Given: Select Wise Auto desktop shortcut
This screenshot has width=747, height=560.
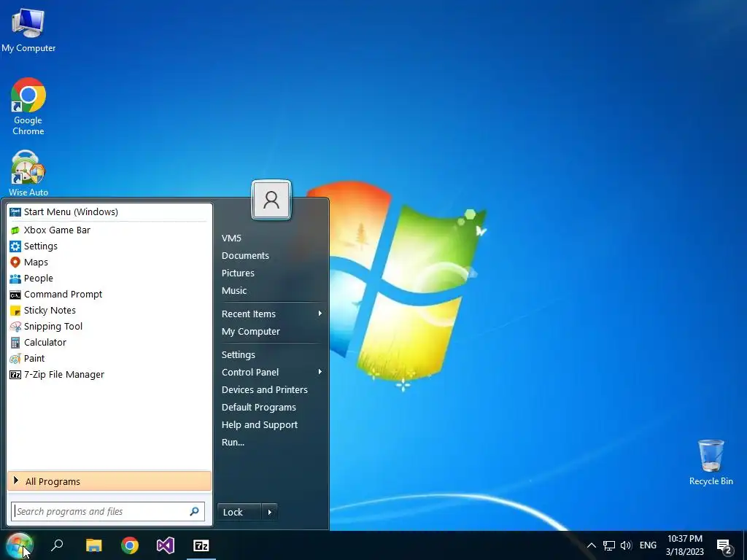Looking at the screenshot, I should pyautogui.click(x=28, y=174).
